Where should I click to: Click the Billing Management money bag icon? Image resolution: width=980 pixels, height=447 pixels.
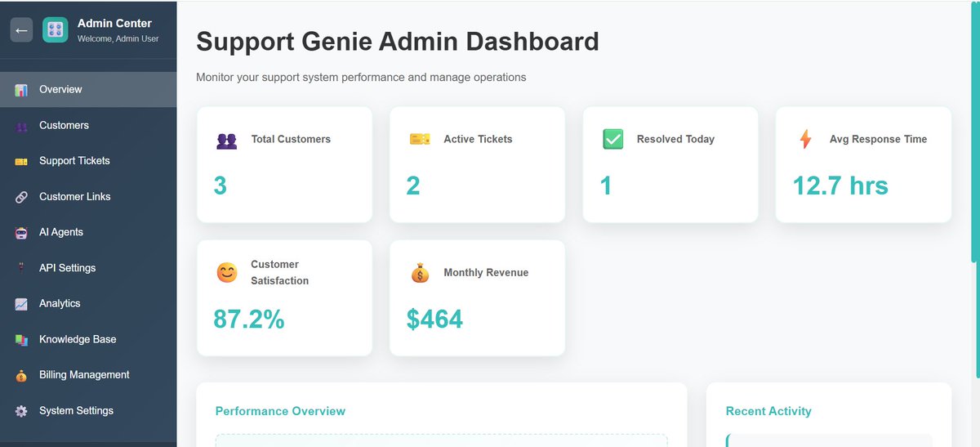21,375
